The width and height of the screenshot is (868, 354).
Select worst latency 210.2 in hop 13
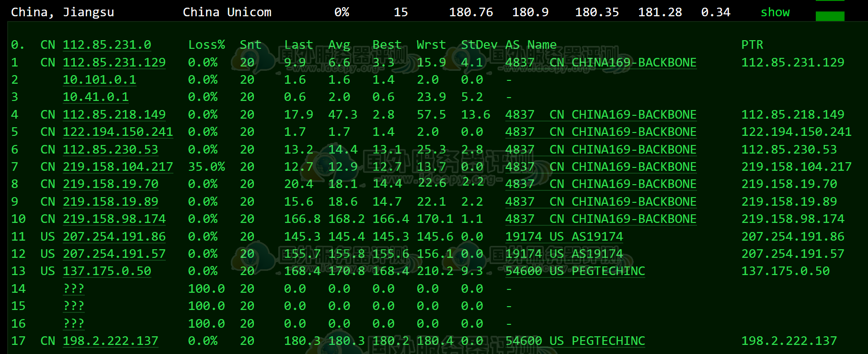click(435, 271)
